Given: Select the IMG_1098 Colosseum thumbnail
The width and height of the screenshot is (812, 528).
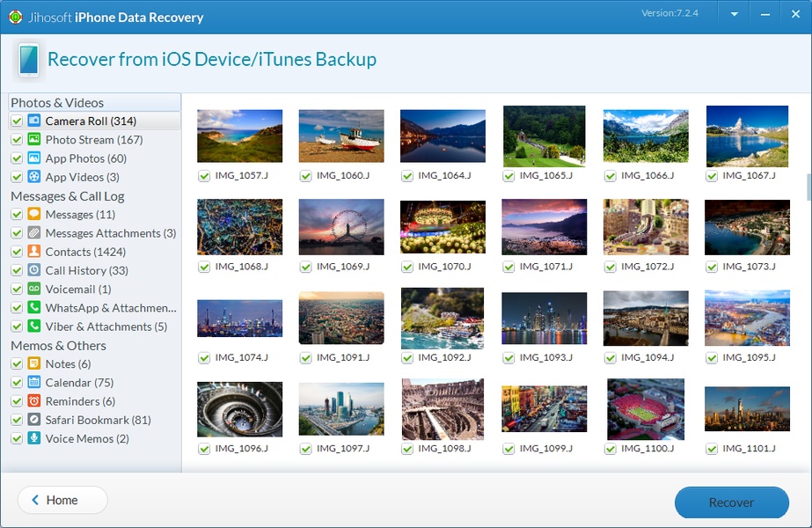Looking at the screenshot, I should (443, 409).
